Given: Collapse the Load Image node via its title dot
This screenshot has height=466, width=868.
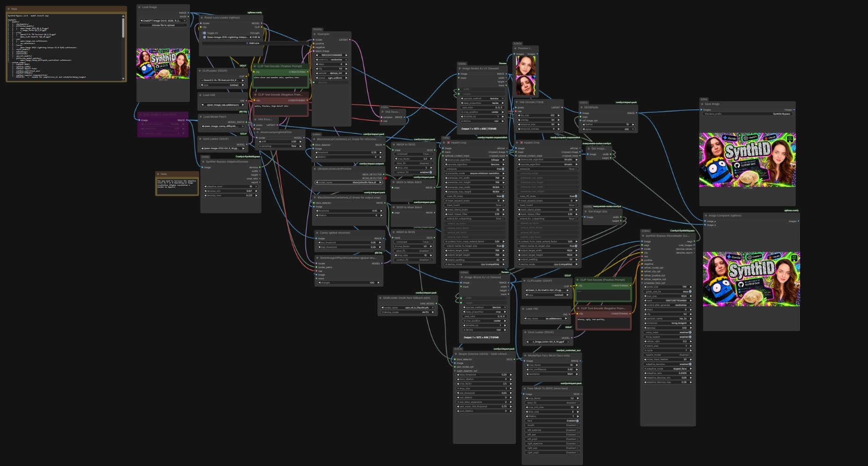Looking at the screenshot, I should [x=139, y=7].
